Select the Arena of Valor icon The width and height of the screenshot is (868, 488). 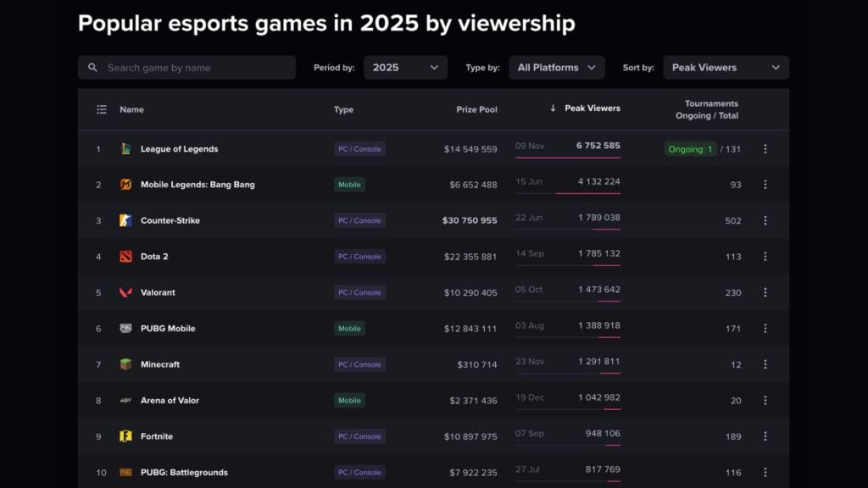(127, 400)
